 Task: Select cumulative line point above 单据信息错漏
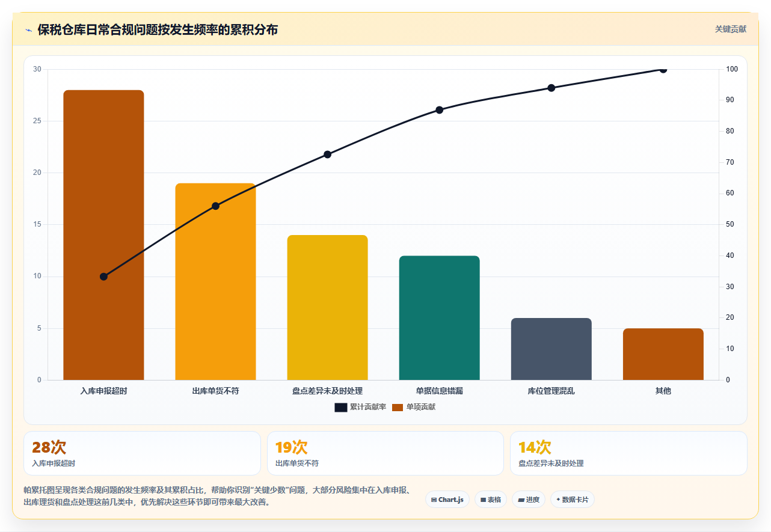[x=440, y=110]
